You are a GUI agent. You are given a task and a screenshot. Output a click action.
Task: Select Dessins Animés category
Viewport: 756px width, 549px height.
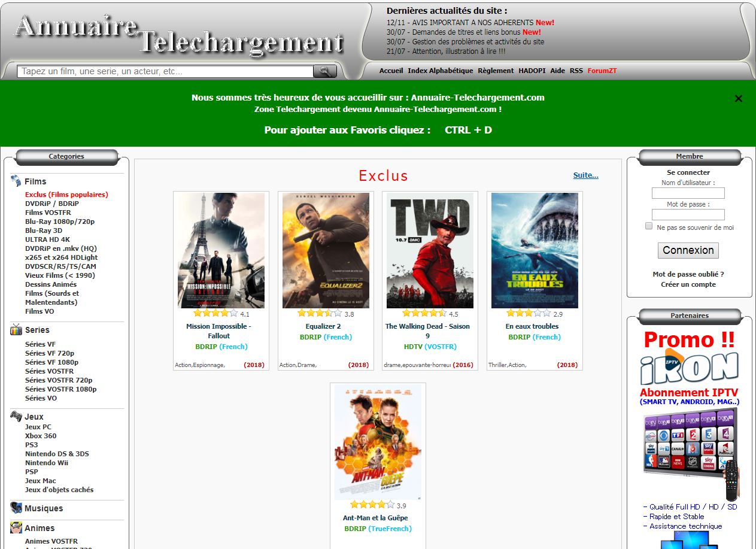51,284
